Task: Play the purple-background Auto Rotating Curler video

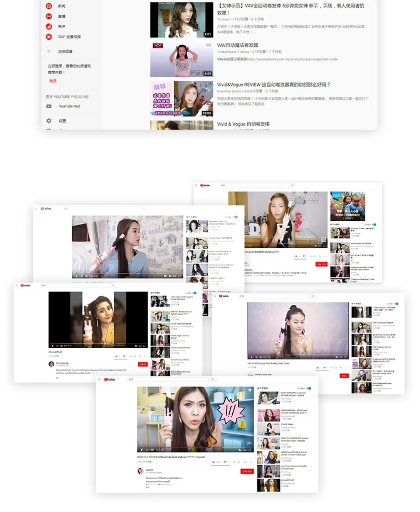Action: click(x=252, y=357)
